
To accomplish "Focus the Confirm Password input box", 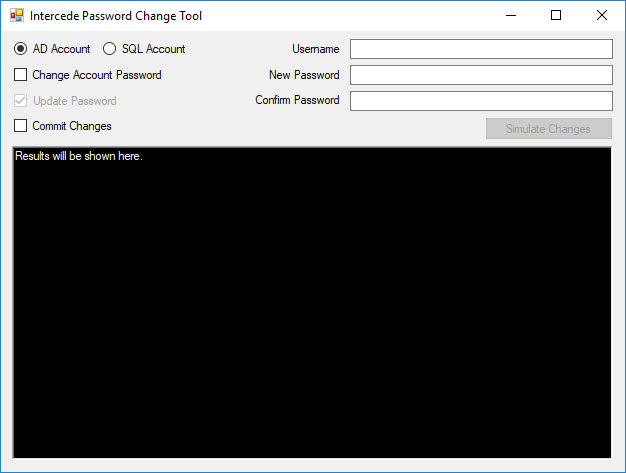I will pyautogui.click(x=480, y=101).
